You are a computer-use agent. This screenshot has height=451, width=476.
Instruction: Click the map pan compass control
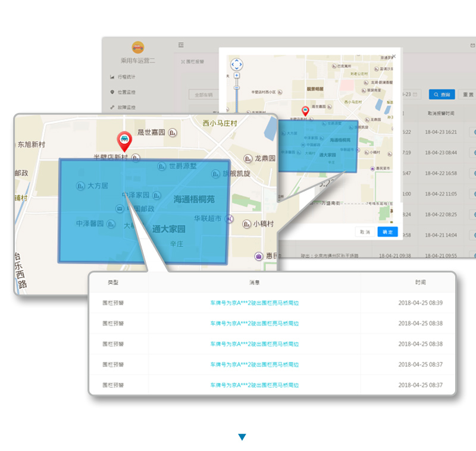pos(236,64)
